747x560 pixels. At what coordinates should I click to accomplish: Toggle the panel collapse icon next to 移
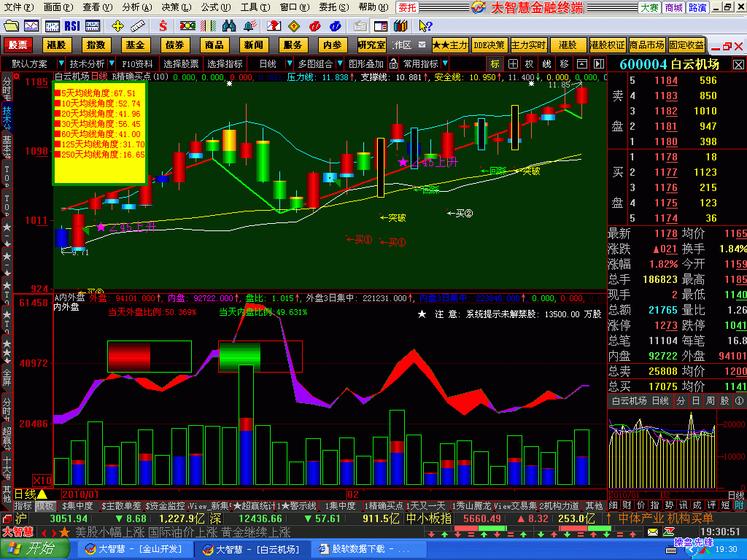click(581, 64)
